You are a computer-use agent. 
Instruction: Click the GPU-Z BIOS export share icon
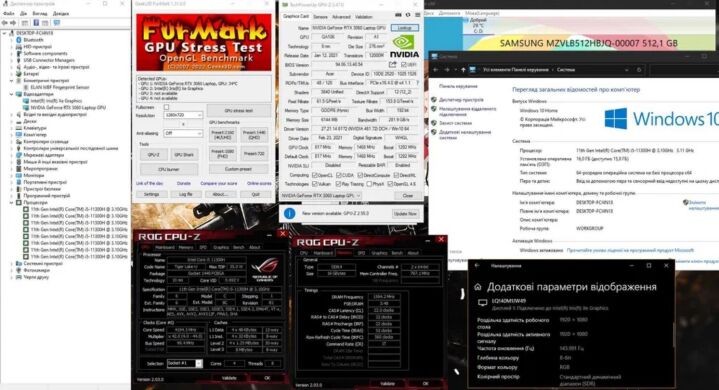(393, 65)
